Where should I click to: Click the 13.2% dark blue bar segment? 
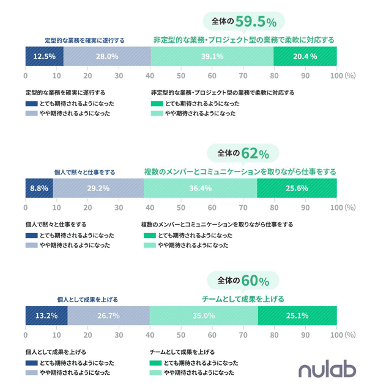tap(47, 315)
